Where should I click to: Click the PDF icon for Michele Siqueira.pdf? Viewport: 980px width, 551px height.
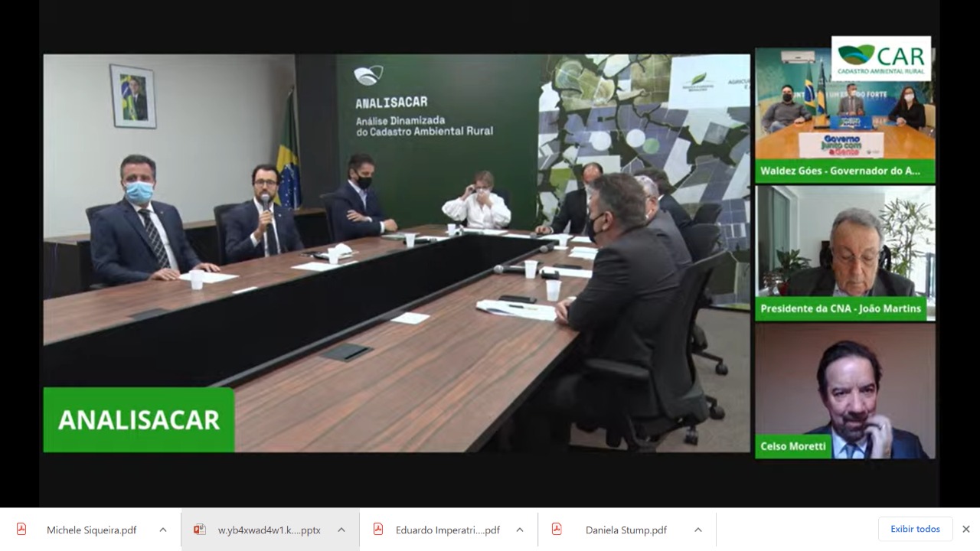point(21,530)
